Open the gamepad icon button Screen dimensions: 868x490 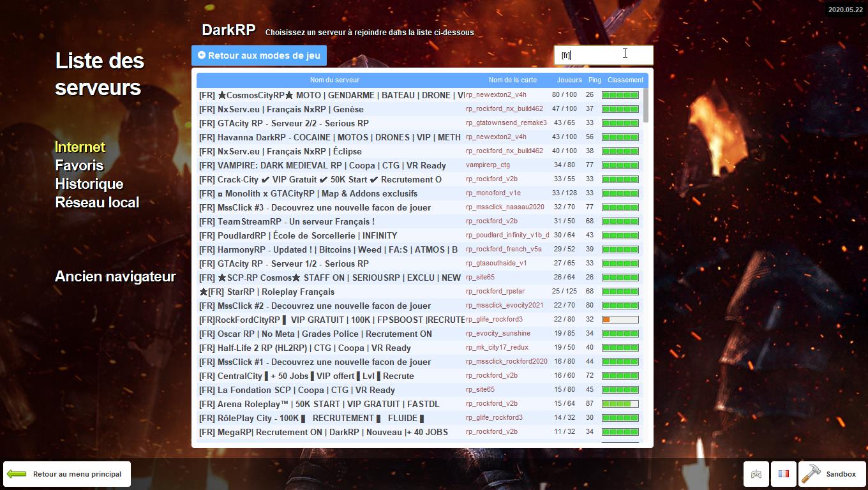756,474
